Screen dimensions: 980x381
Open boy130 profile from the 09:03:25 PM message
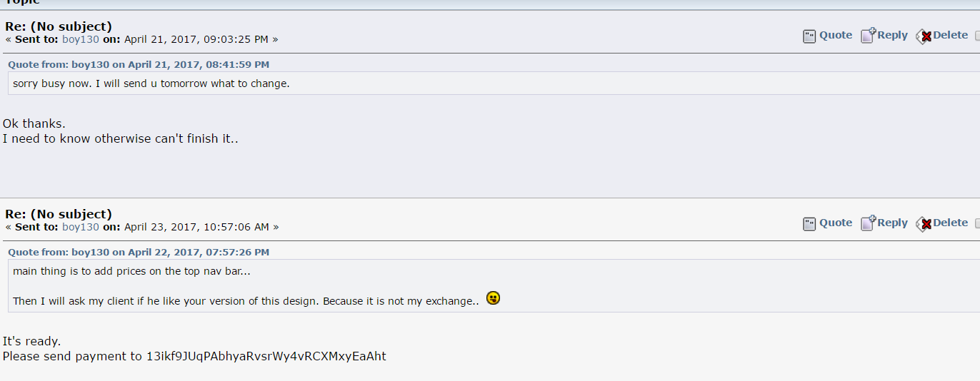click(81, 39)
